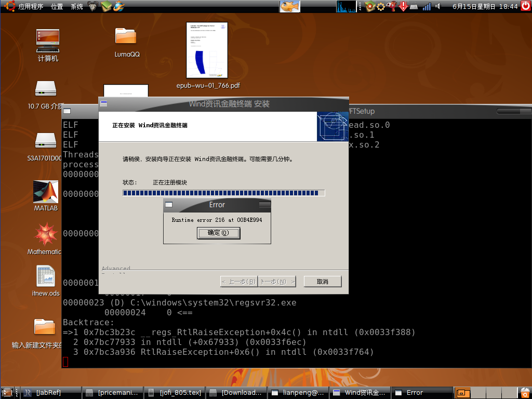Switch to Wind资讯金 installer taskbar entry
Screen dimensions: 532x399
pos(360,393)
